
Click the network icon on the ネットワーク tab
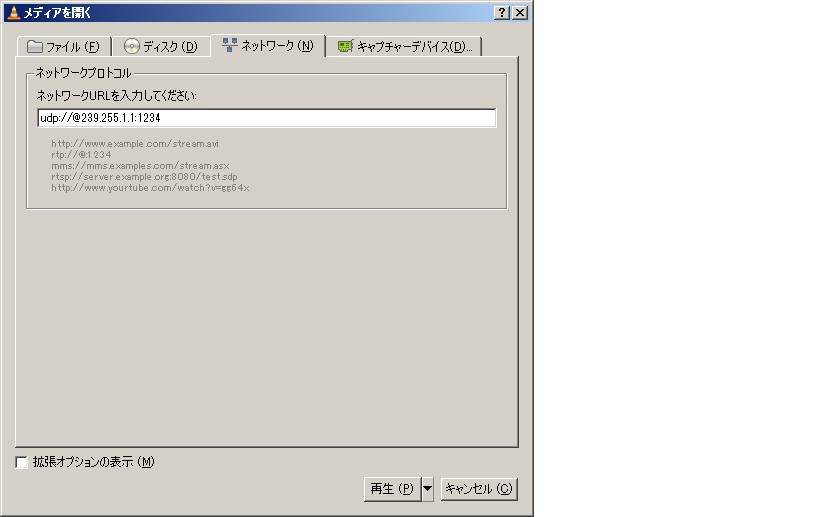(229, 46)
